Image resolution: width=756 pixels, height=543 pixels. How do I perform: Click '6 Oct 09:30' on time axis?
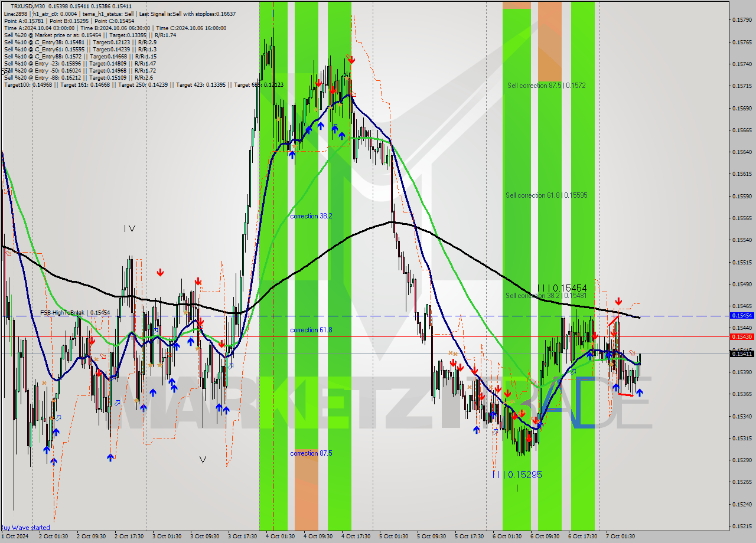pos(545,537)
